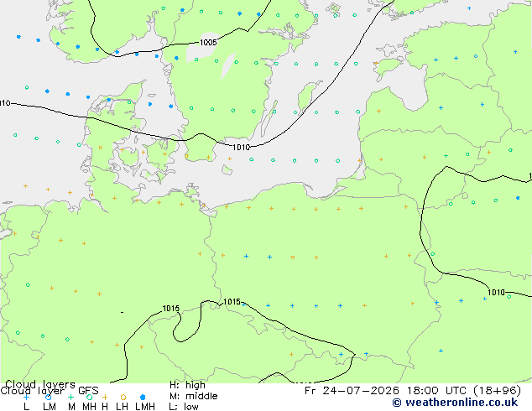Screen dimensions: 532x411
Task: Click the 'MH' legend label
Action: [x=89, y=407]
